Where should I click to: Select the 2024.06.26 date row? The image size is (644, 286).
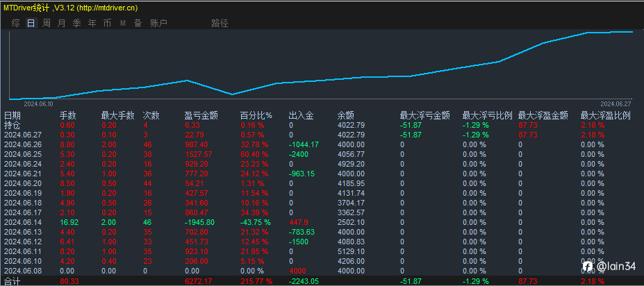pyautogui.click(x=22, y=144)
